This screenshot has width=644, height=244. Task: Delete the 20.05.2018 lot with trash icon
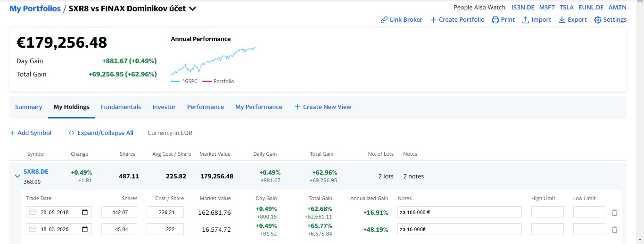[614, 213]
